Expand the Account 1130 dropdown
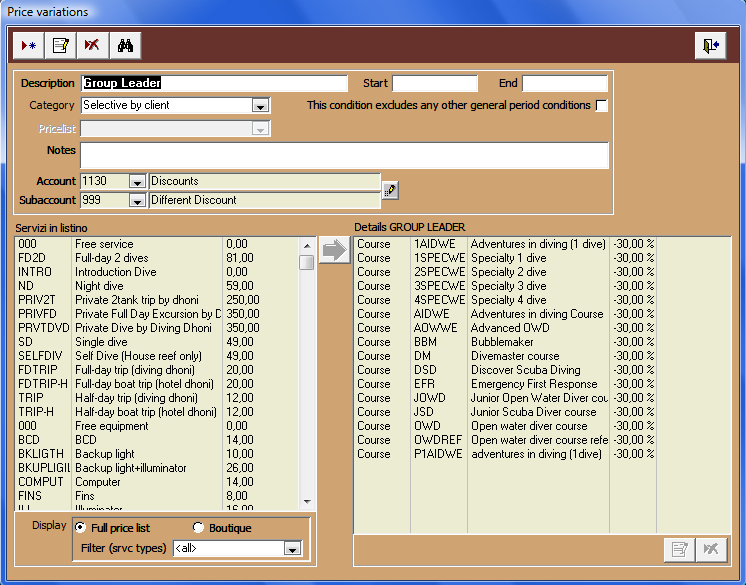The height and width of the screenshot is (585, 746). coord(137,181)
